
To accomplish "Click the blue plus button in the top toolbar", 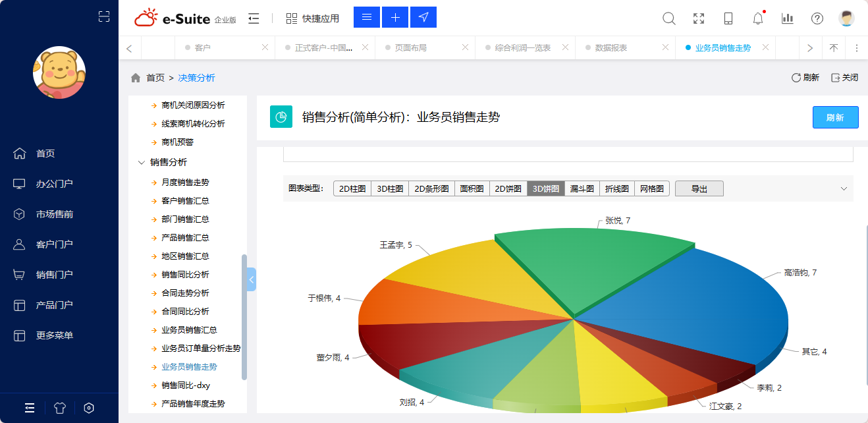I will tap(394, 17).
